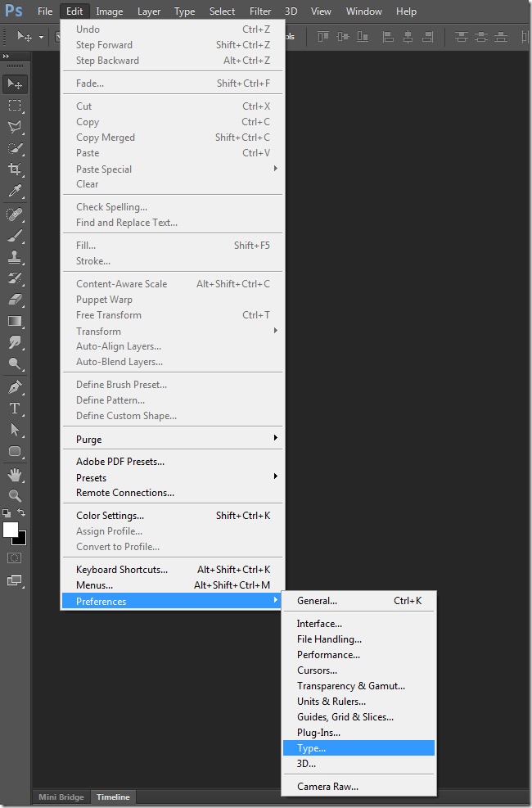This screenshot has width=532, height=808.
Task: Expand the Transform submenu
Action: click(x=173, y=331)
